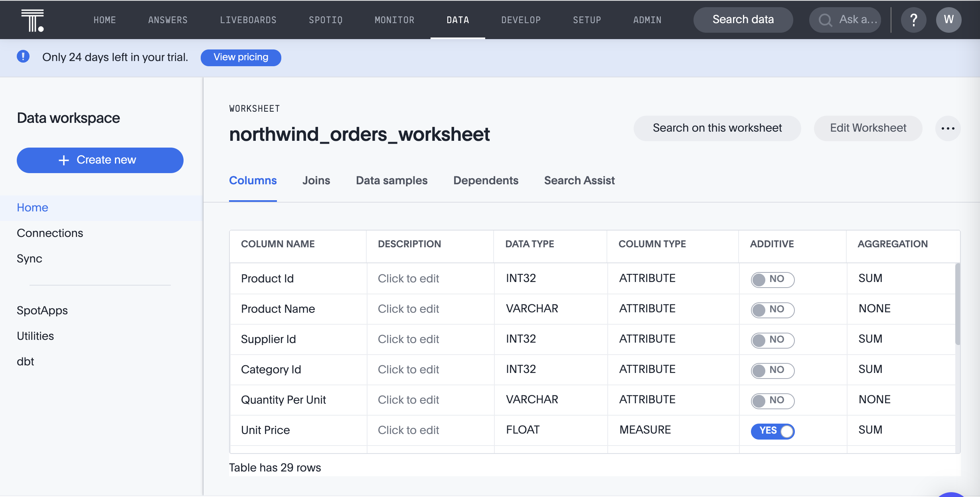Open Utilities in the sidebar
This screenshot has height=497, width=980.
click(x=35, y=336)
